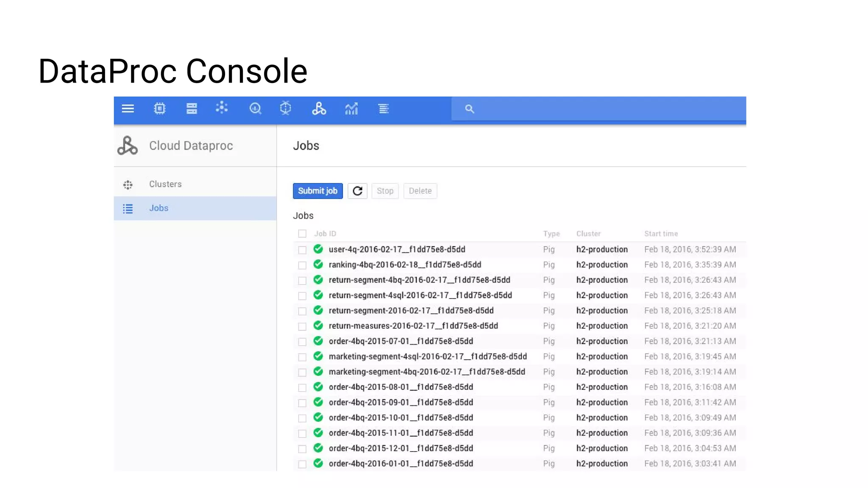This screenshot has width=868, height=488.
Task: Check the ranking-4bq-2016-02-18 job checkbox
Action: point(302,265)
